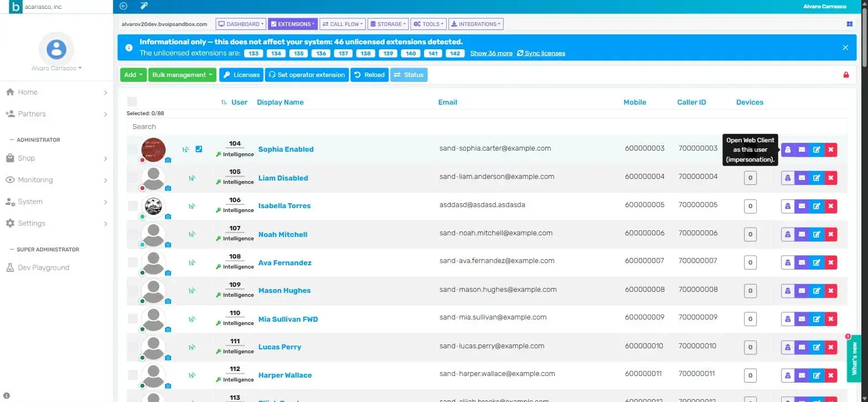Click the magic wand icon in top bar

pyautogui.click(x=144, y=6)
